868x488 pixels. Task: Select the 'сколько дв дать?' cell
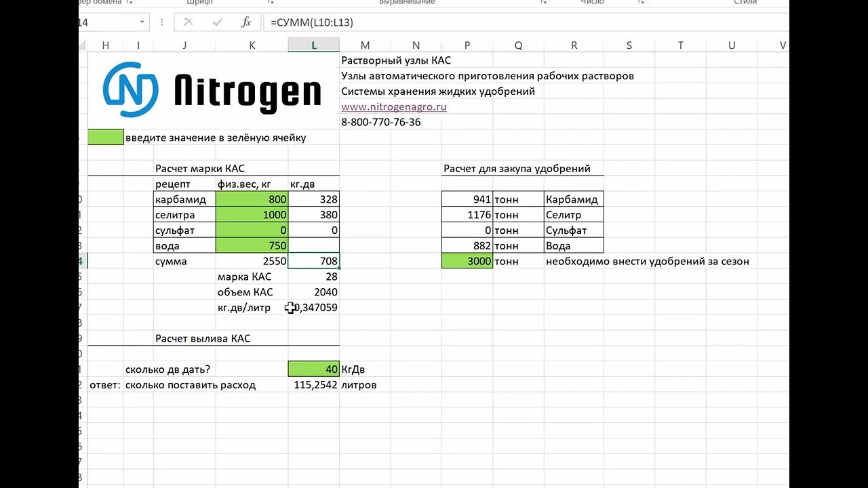coord(168,369)
